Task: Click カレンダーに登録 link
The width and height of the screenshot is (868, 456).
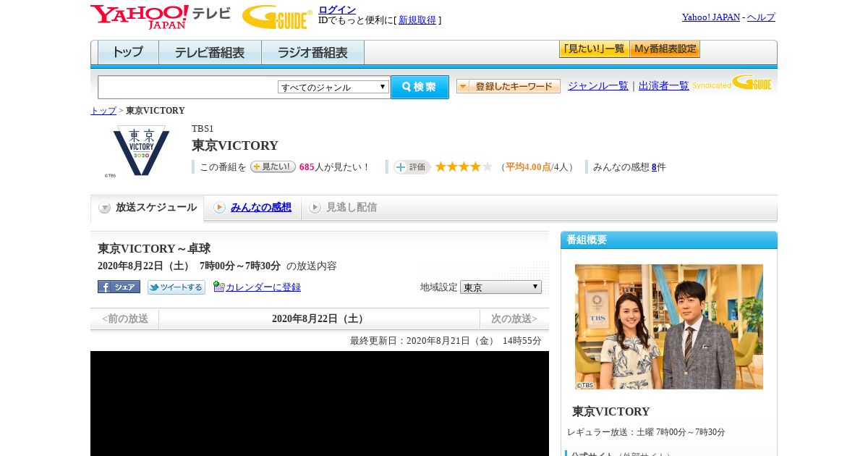Action: [x=263, y=287]
